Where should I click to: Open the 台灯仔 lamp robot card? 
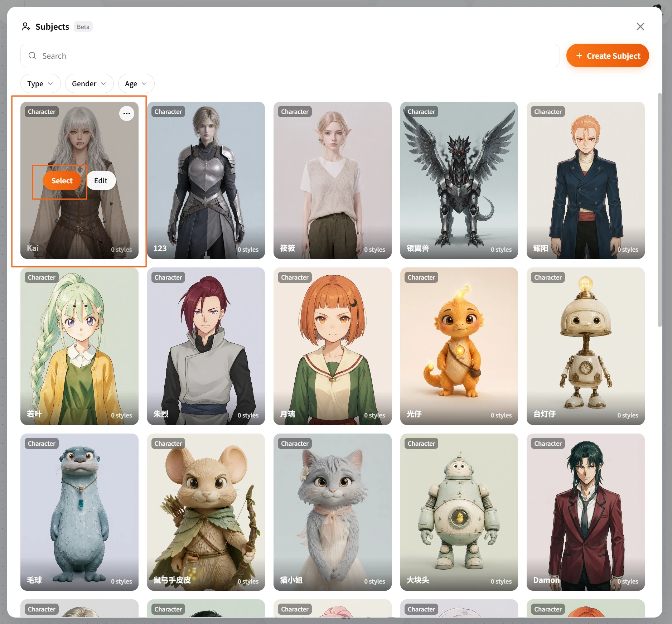pyautogui.click(x=585, y=346)
